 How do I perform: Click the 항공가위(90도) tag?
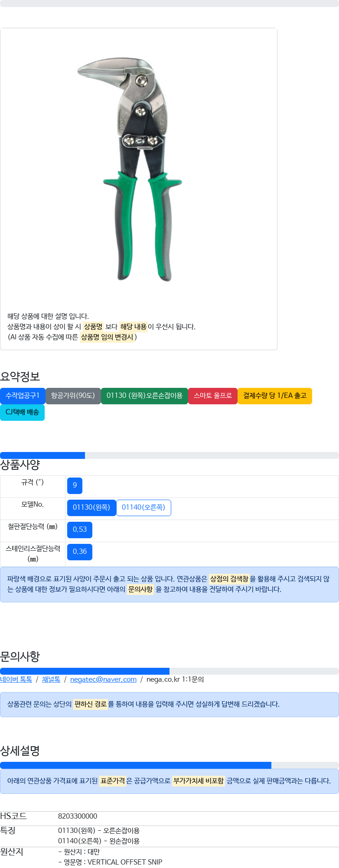click(x=73, y=396)
